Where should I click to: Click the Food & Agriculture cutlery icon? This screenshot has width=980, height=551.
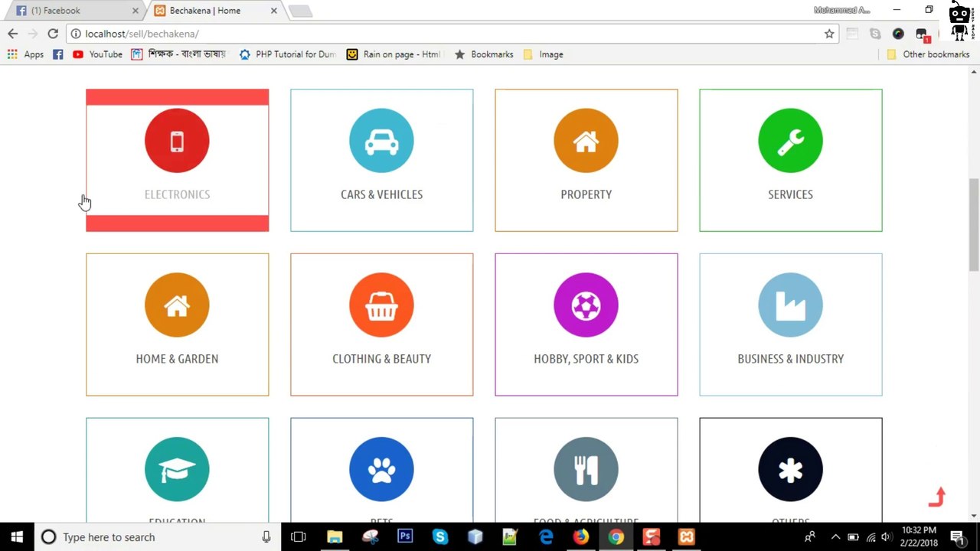coord(586,470)
